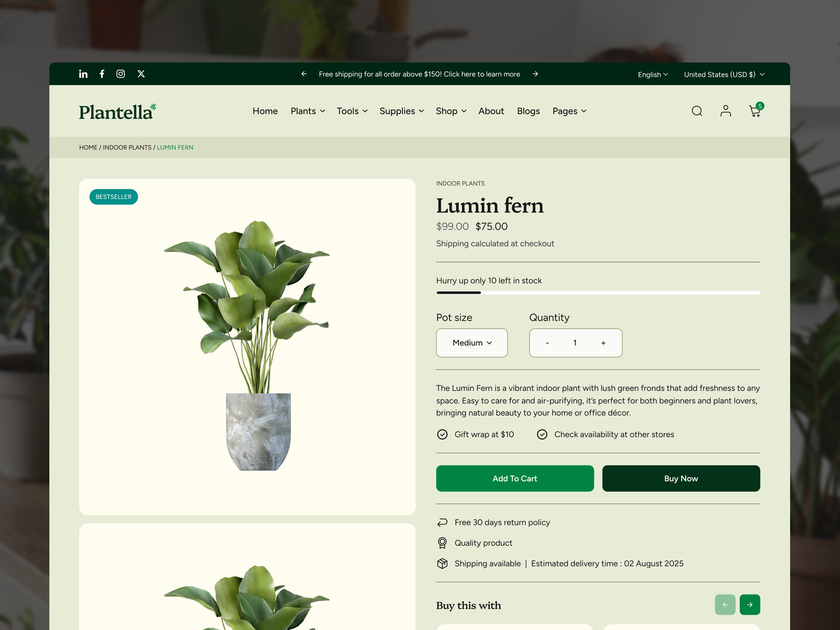Open the X (Twitter) social link

141,74
